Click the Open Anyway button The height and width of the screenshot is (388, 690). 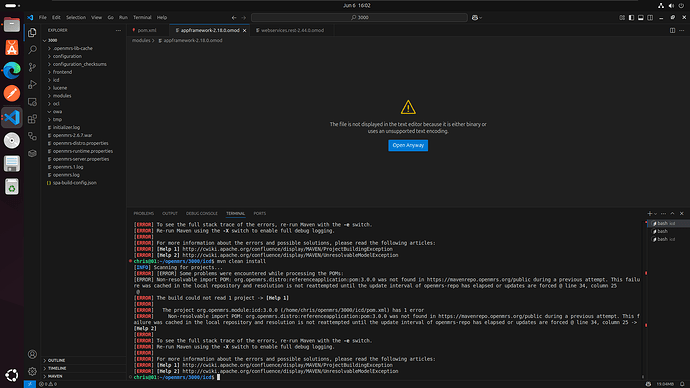[x=408, y=145]
